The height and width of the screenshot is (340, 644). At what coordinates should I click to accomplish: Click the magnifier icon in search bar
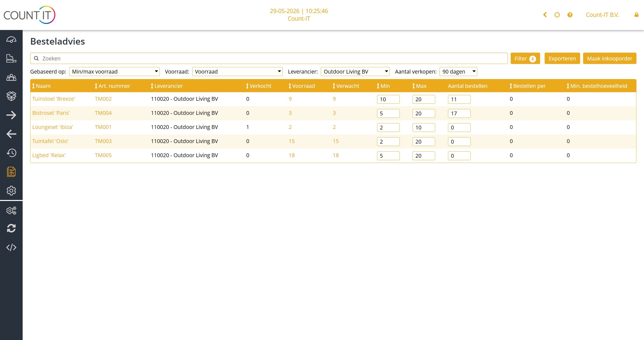pyautogui.click(x=36, y=58)
